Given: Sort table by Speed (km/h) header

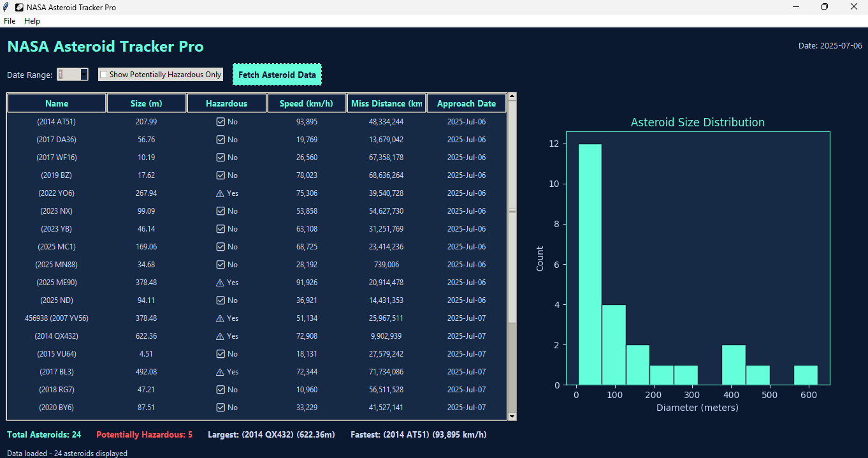Looking at the screenshot, I should [307, 103].
